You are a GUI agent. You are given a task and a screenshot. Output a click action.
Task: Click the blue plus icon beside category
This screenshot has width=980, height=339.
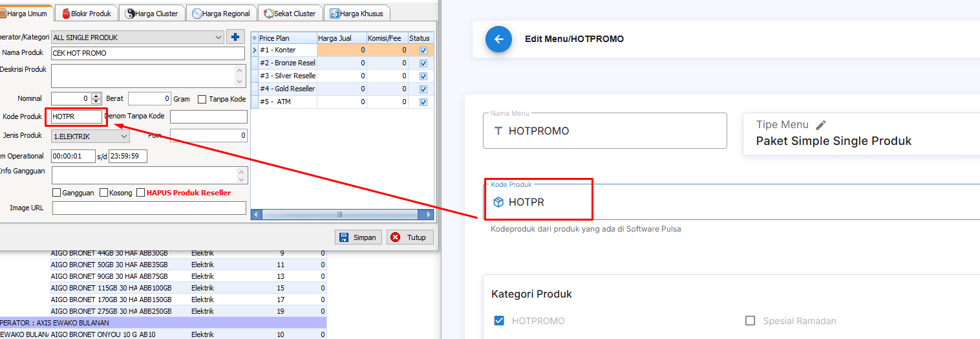[x=235, y=38]
